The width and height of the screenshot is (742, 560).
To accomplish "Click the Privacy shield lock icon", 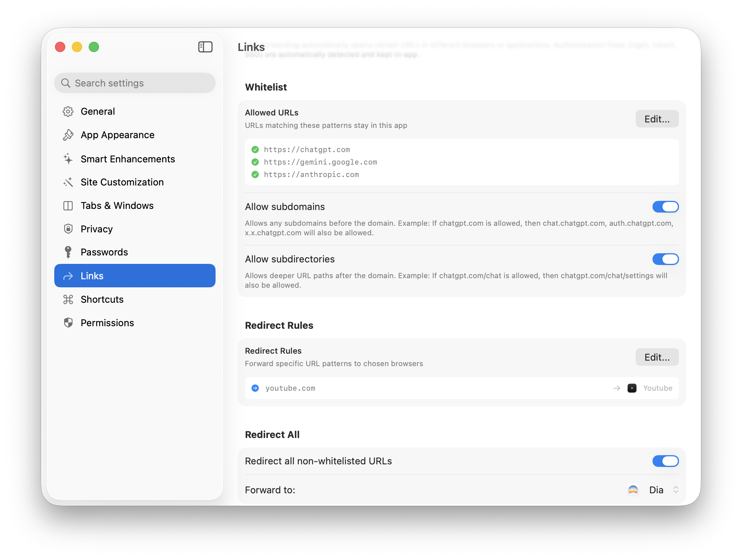I will coord(68,229).
